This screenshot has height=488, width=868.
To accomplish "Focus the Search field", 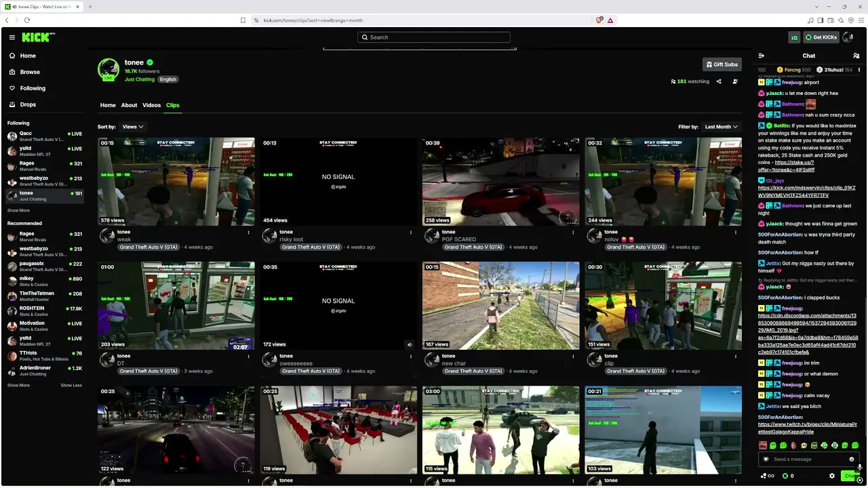I will click(x=434, y=37).
